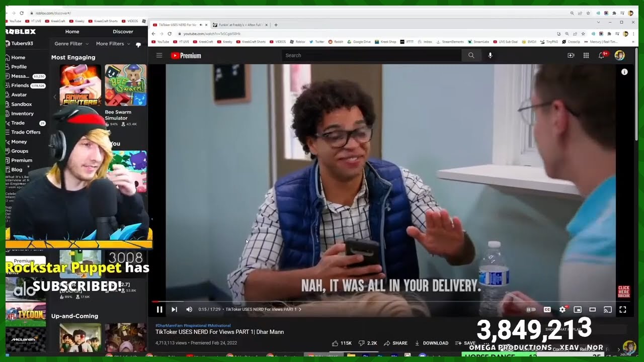Image resolution: width=644 pixels, height=362 pixels.
Task: Skip to the next video
Action: tap(174, 310)
